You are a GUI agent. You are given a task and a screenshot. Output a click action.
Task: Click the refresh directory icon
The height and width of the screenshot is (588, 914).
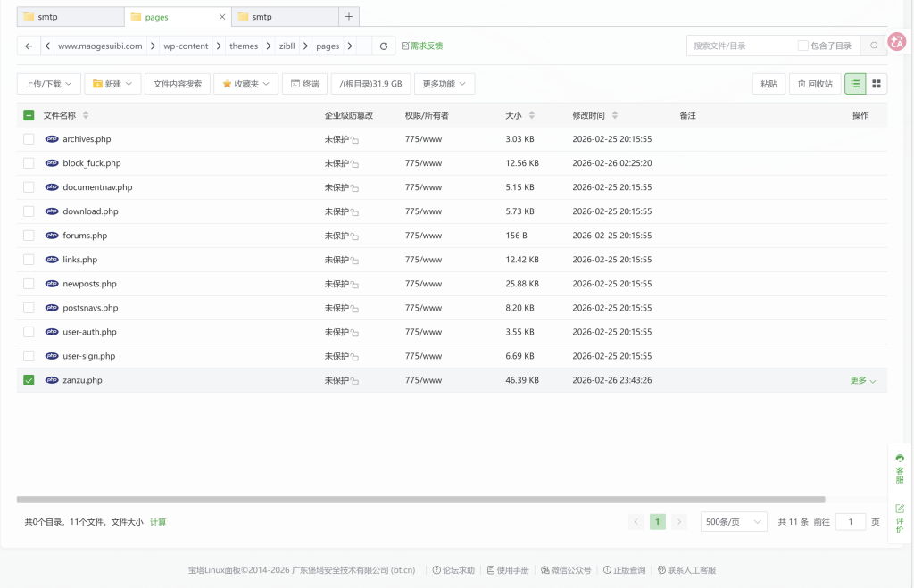click(384, 46)
